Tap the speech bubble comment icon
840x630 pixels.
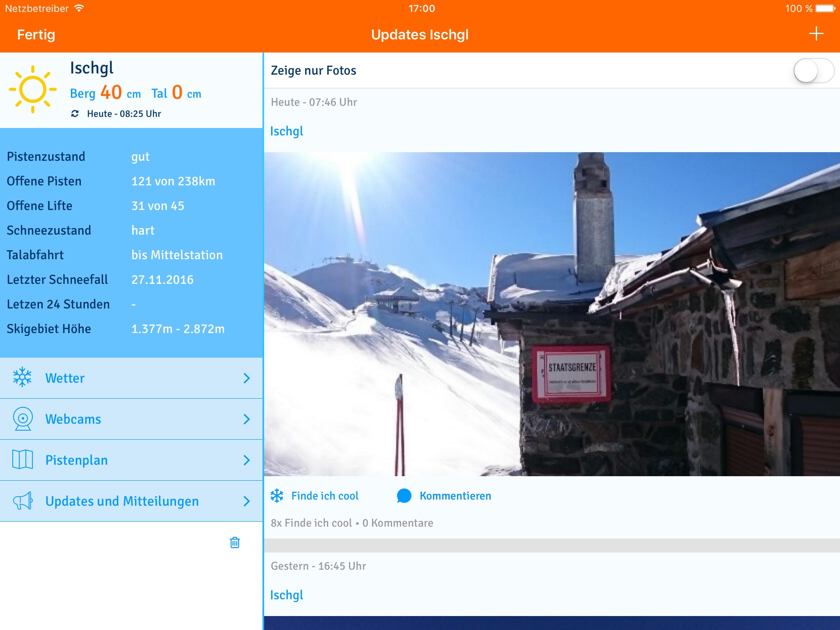(x=404, y=496)
